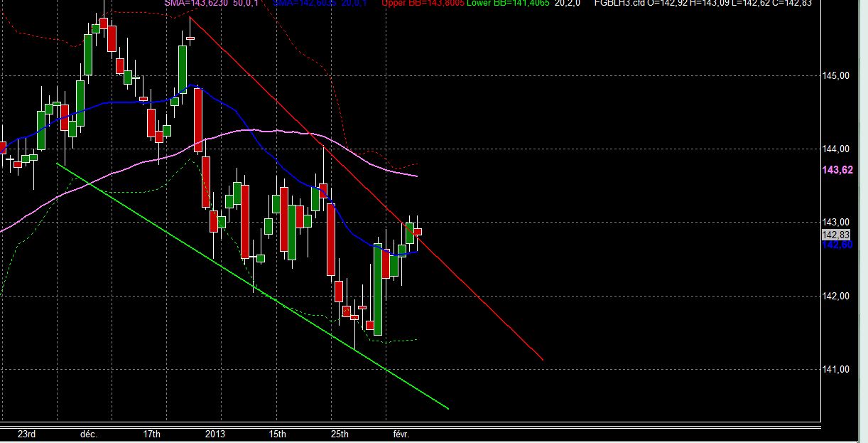Click the 17th date axis label
868x443 pixels.
click(x=151, y=434)
